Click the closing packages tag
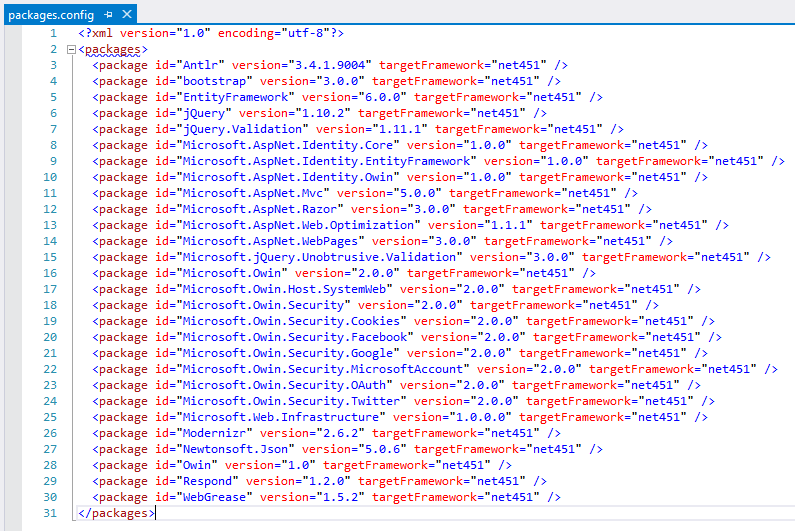 coord(116,513)
